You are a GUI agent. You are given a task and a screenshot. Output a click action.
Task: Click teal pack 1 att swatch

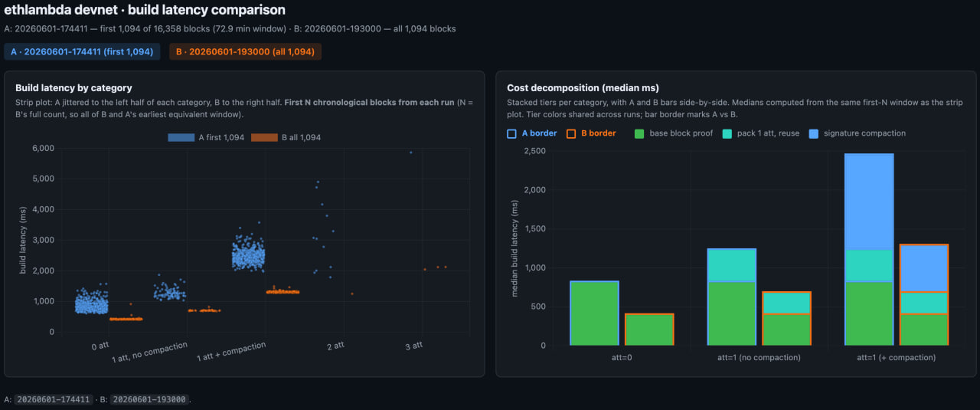point(727,133)
